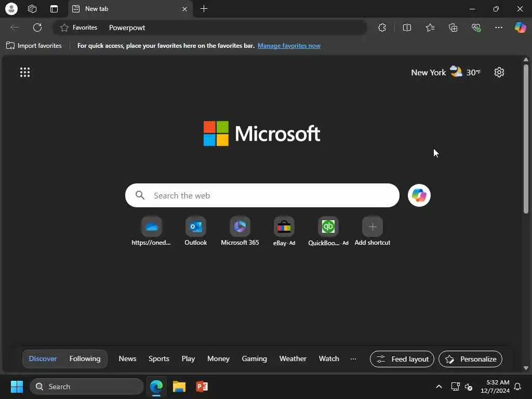The image size is (532, 399).
Task: Open File Explorer from taskbar
Action: coord(179,387)
